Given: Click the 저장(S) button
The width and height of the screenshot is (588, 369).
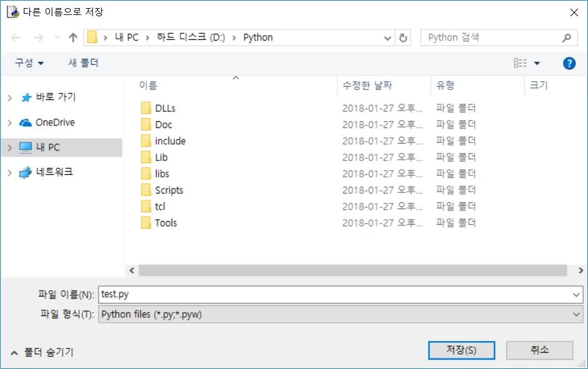Looking at the screenshot, I should point(461,350).
